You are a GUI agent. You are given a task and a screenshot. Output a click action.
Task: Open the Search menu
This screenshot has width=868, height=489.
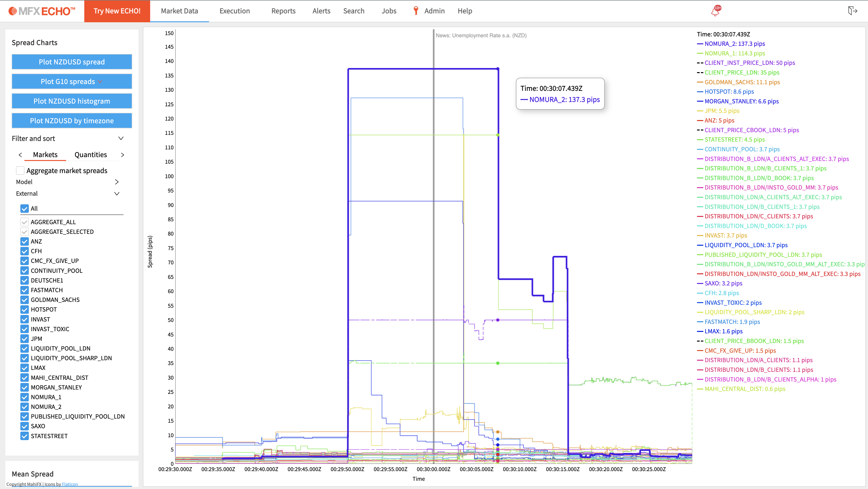pos(353,11)
